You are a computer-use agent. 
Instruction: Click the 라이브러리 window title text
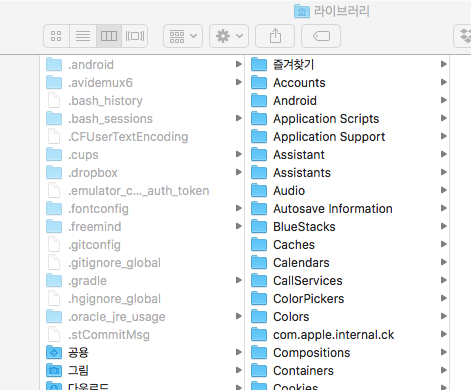click(x=342, y=11)
